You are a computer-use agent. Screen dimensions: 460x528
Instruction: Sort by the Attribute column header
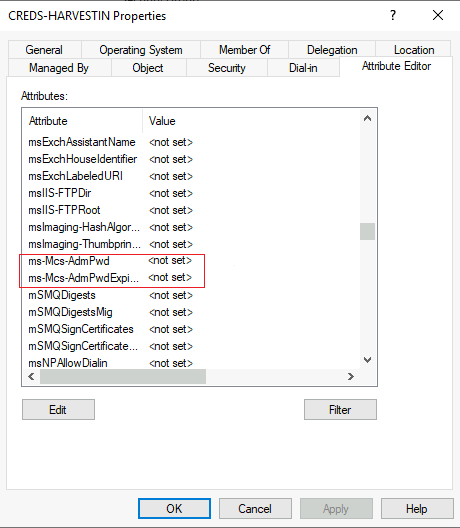pyautogui.click(x=83, y=121)
